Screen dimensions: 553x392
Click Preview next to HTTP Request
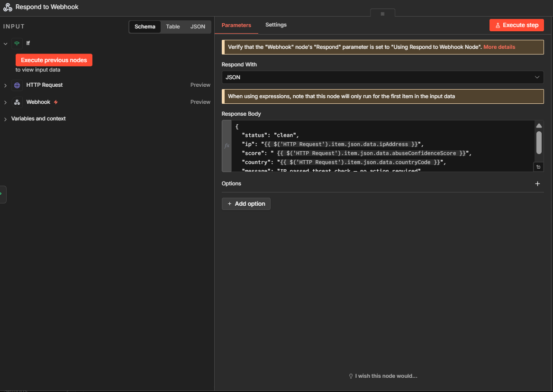(200, 85)
